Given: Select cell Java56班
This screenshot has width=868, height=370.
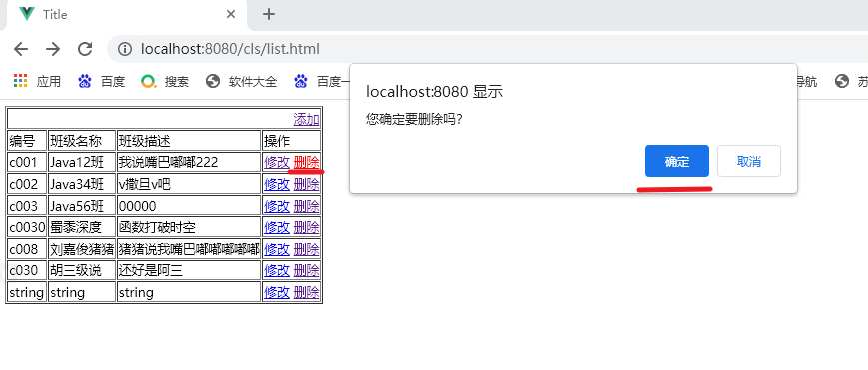Looking at the screenshot, I should point(82,206).
